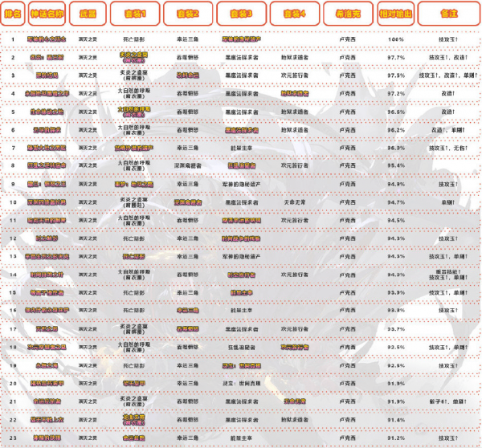Click 黑魔法探求者 cell in row 22
482x448 pixels.
[x=241, y=420]
